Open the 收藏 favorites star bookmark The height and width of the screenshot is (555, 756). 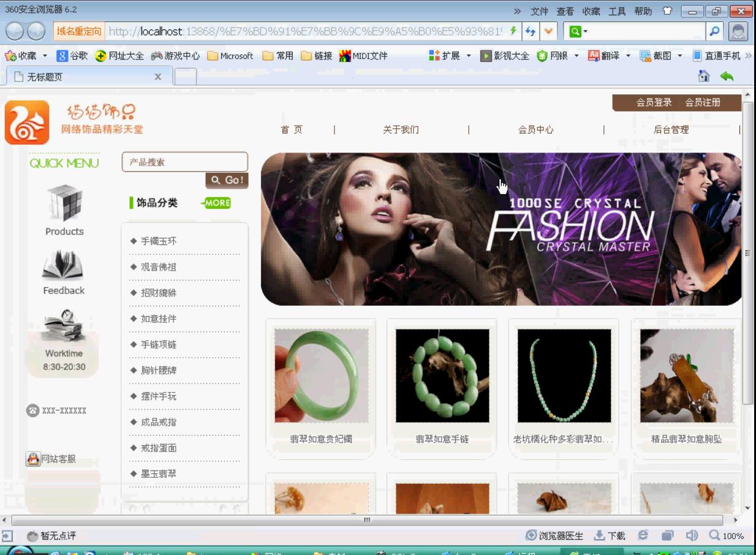(21, 56)
